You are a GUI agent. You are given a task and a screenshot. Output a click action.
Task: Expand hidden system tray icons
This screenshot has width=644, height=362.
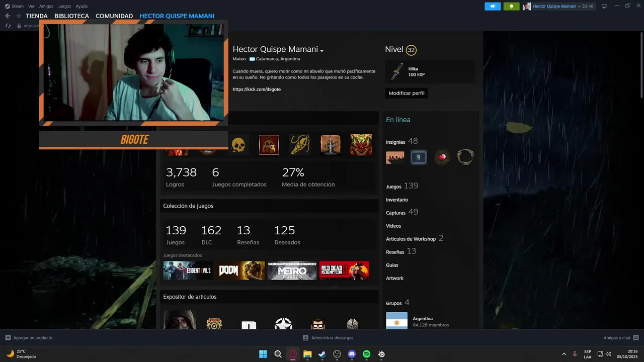[563, 354]
